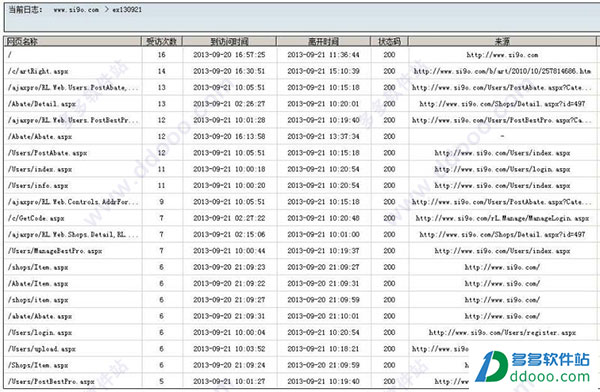600x392 pixels.
Task: Click the source URL containing ManageLogin.aspx
Action: click(x=502, y=218)
